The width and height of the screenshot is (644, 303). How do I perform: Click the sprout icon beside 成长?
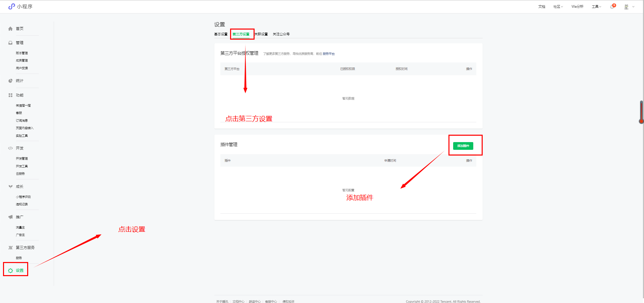10,186
